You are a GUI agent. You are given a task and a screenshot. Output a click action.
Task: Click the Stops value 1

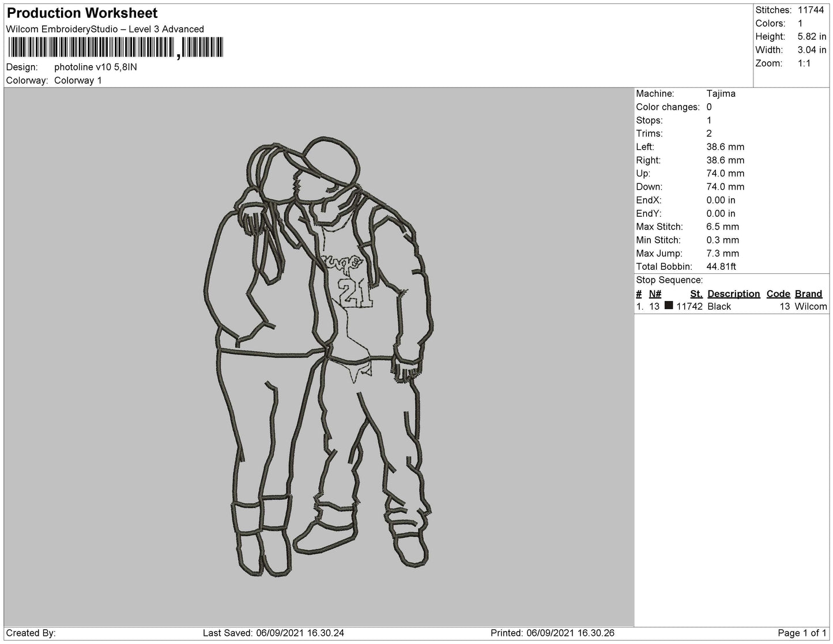[709, 120]
